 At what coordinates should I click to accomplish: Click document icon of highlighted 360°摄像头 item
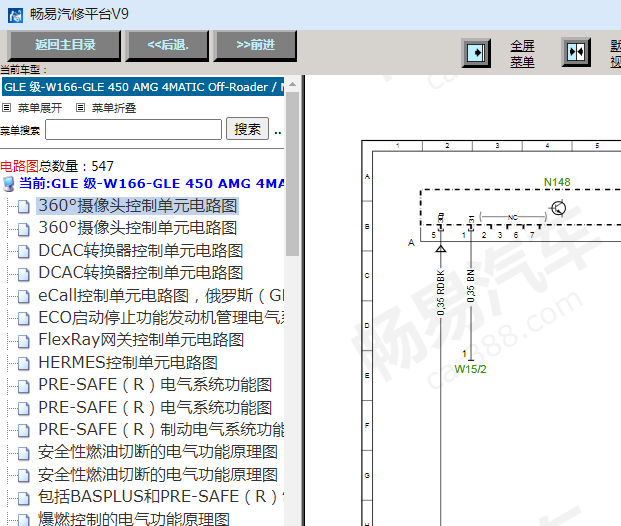tap(23, 206)
